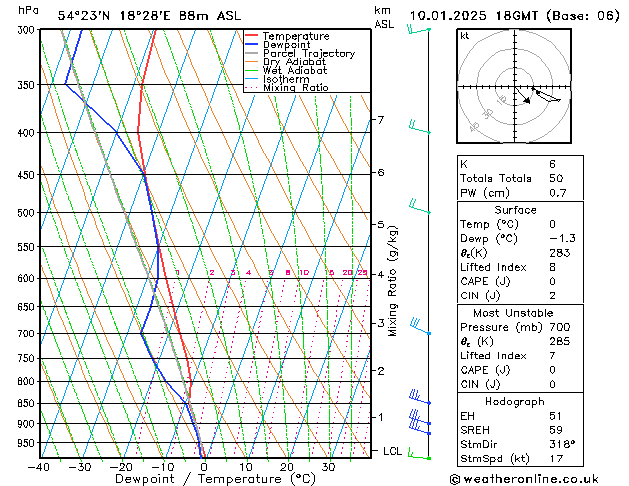
Task: Click the 700 hPa pressure label
Action: click(28, 334)
